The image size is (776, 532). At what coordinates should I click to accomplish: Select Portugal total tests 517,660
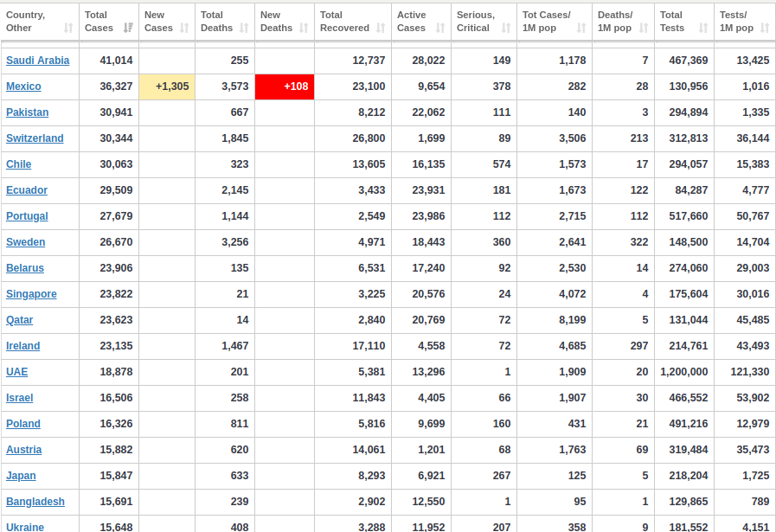[x=689, y=216]
